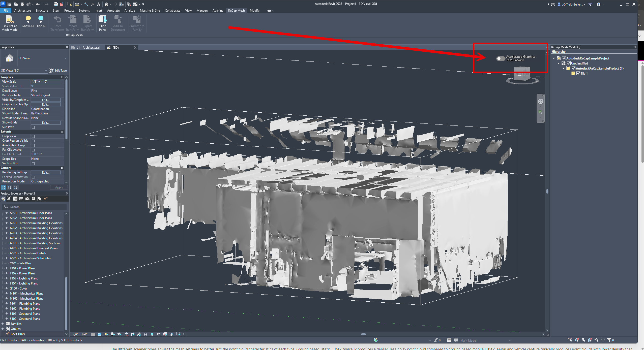Click the Undo arrow icon
The image size is (644, 350).
pos(38,4)
